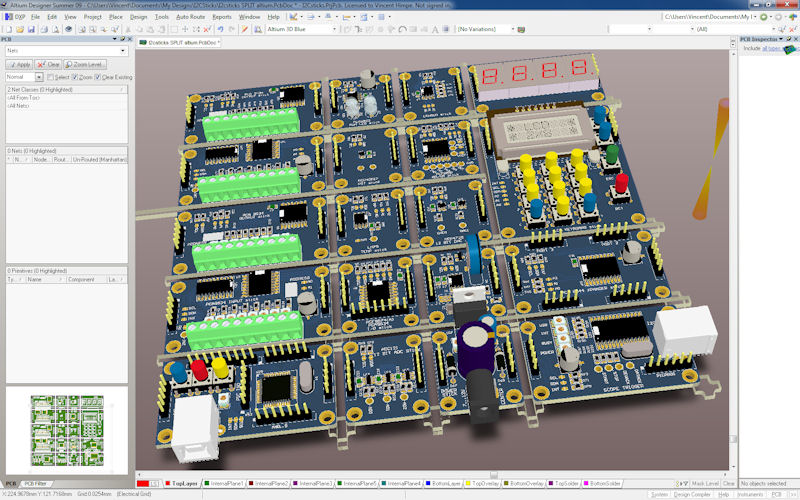Click the apply filter icon right of (All)

point(782,30)
